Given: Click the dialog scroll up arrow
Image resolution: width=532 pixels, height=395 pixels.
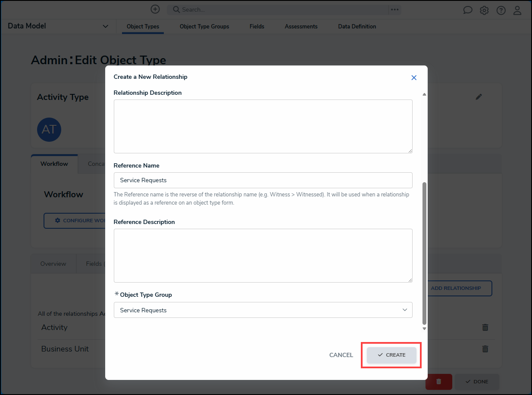Looking at the screenshot, I should (x=424, y=94).
